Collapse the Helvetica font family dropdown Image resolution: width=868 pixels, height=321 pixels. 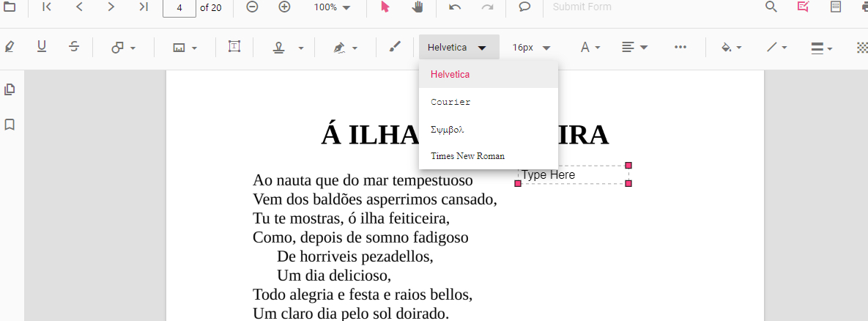[459, 47]
